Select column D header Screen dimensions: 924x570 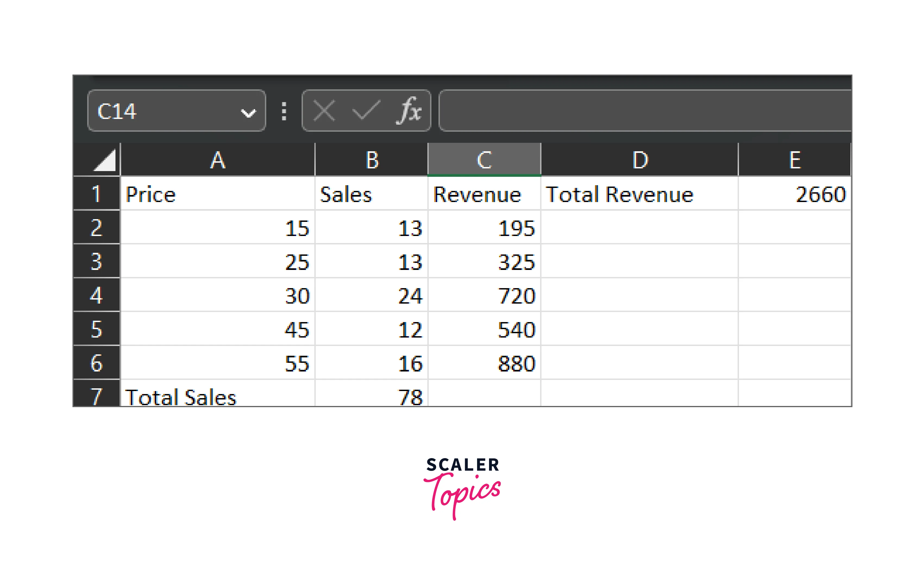(x=640, y=160)
